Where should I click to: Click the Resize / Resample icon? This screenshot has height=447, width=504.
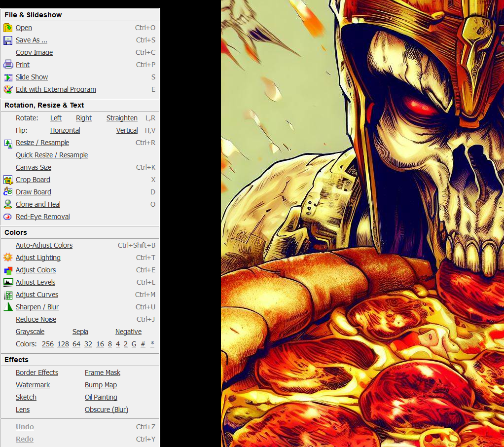(8, 143)
